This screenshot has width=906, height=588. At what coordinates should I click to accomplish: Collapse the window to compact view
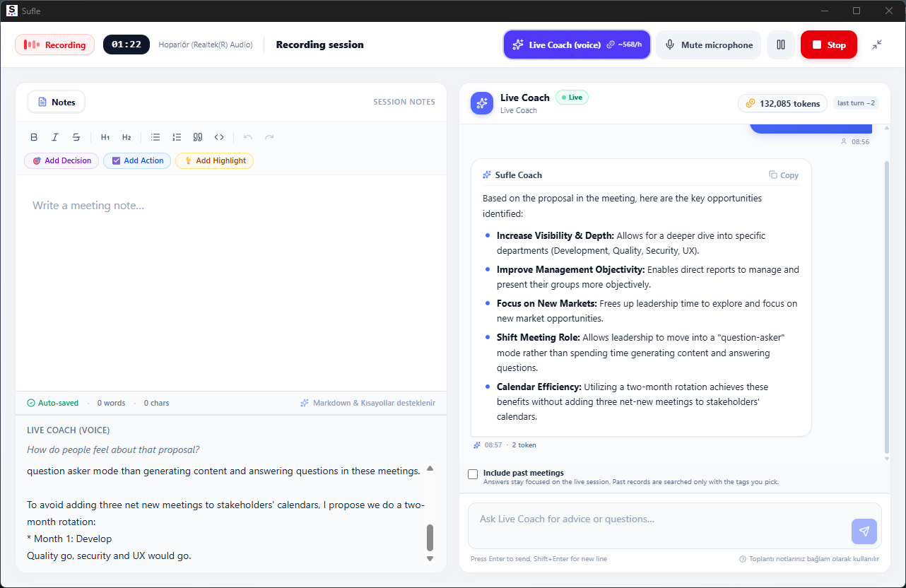(x=877, y=45)
